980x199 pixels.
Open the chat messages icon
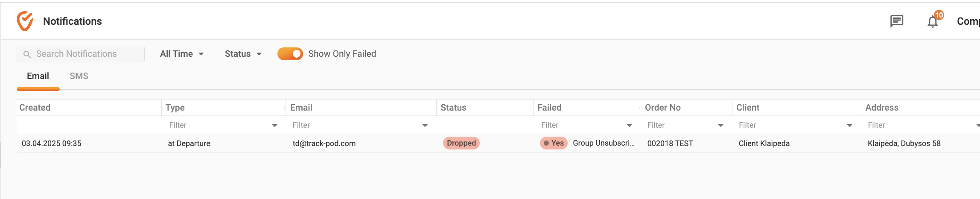(896, 21)
